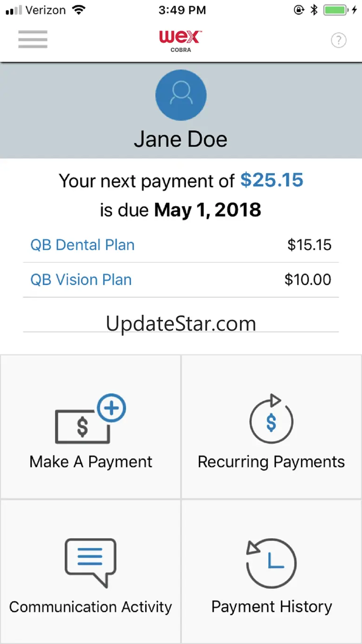Tap the $25.15 payment amount
362x644 pixels.
(271, 180)
